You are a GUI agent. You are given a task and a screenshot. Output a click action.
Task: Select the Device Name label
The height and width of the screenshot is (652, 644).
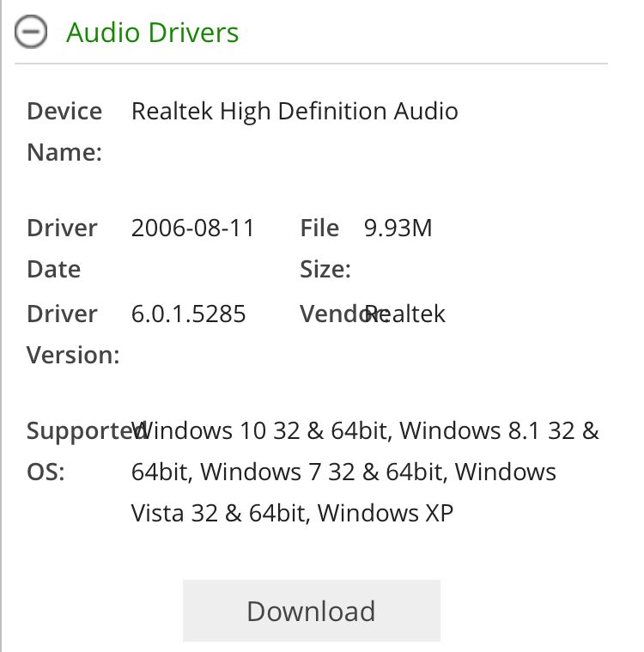[x=64, y=131]
